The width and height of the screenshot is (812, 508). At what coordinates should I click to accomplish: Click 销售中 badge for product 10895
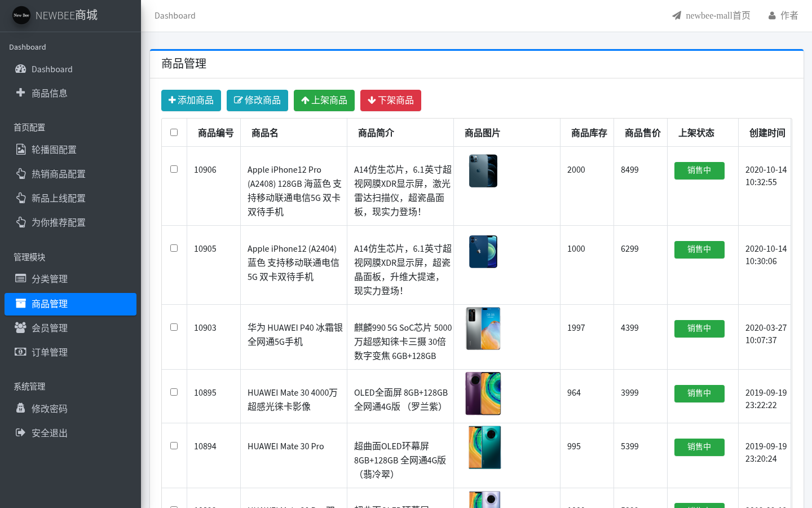pos(699,393)
